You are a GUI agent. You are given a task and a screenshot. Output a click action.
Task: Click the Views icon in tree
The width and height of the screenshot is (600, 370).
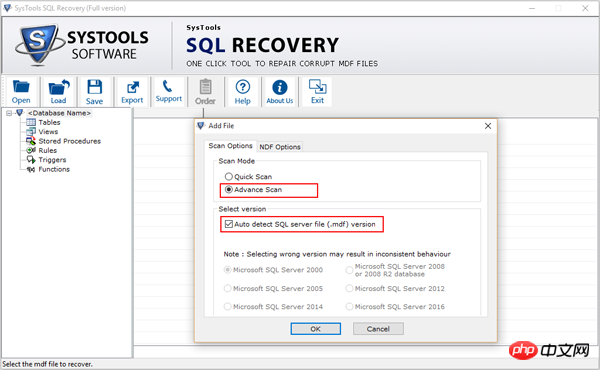(x=31, y=132)
